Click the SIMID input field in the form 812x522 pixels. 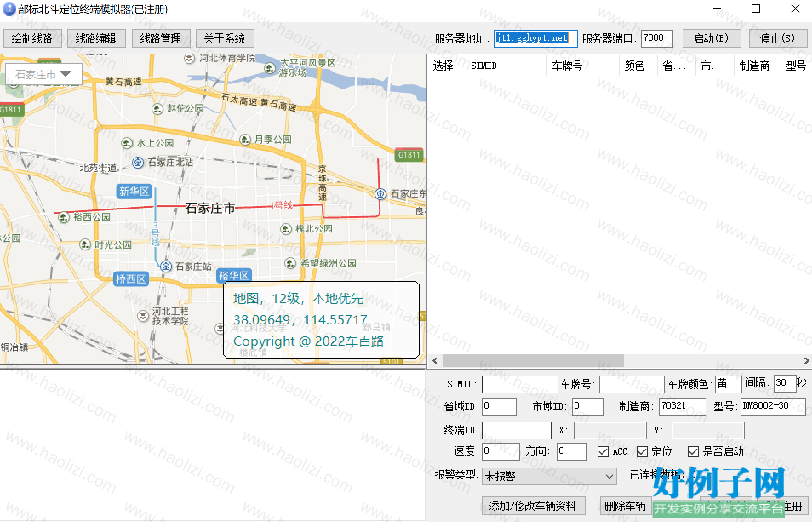520,384
